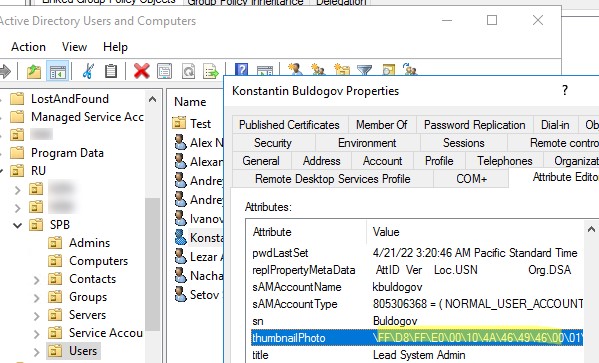Select the thumbnailPhoto attribute row
The image size is (599, 363).
pos(417,338)
